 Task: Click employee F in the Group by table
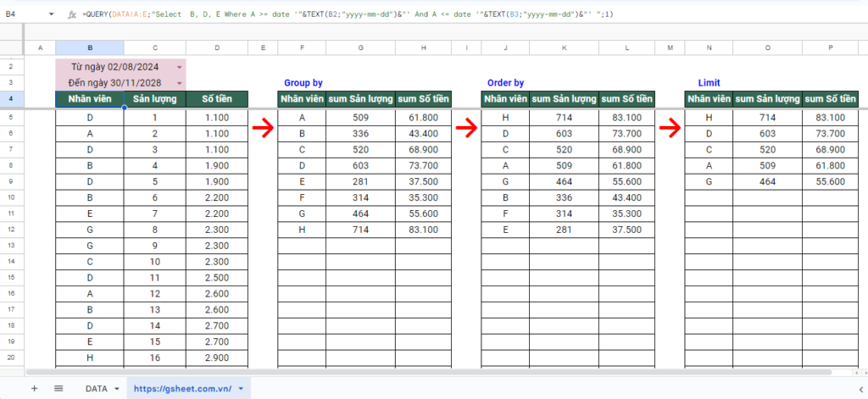point(302,197)
